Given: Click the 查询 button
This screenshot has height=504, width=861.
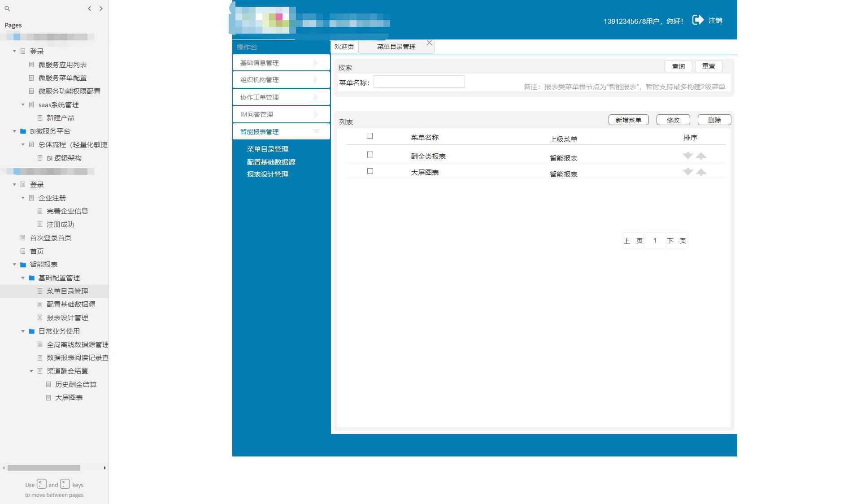Looking at the screenshot, I should 678,66.
